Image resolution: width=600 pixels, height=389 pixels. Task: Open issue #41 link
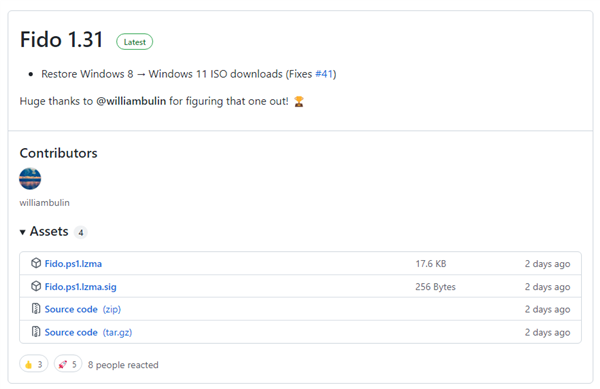(324, 74)
